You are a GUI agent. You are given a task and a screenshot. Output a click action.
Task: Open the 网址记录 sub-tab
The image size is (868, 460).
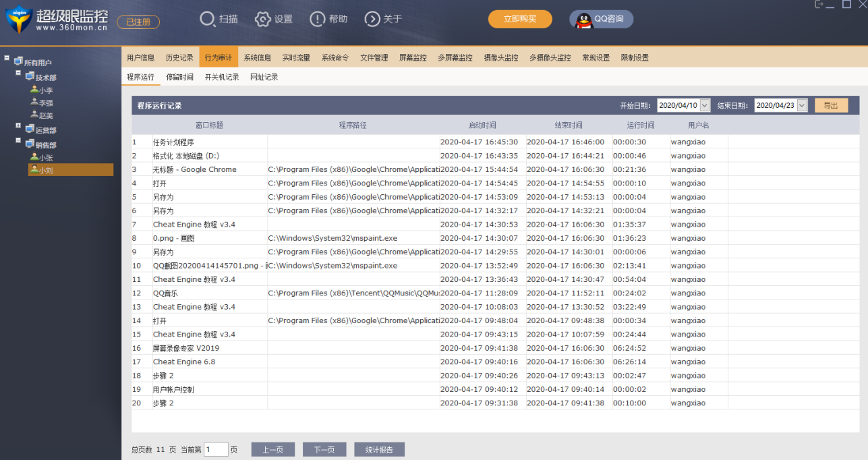coord(264,77)
